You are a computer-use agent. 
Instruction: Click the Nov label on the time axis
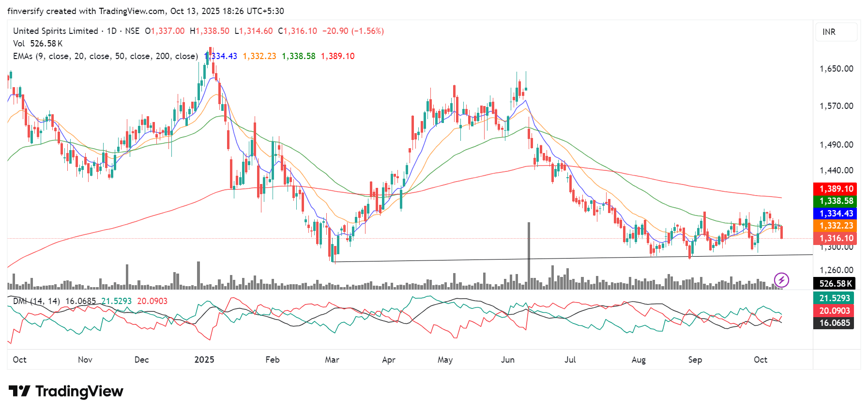[x=85, y=360]
